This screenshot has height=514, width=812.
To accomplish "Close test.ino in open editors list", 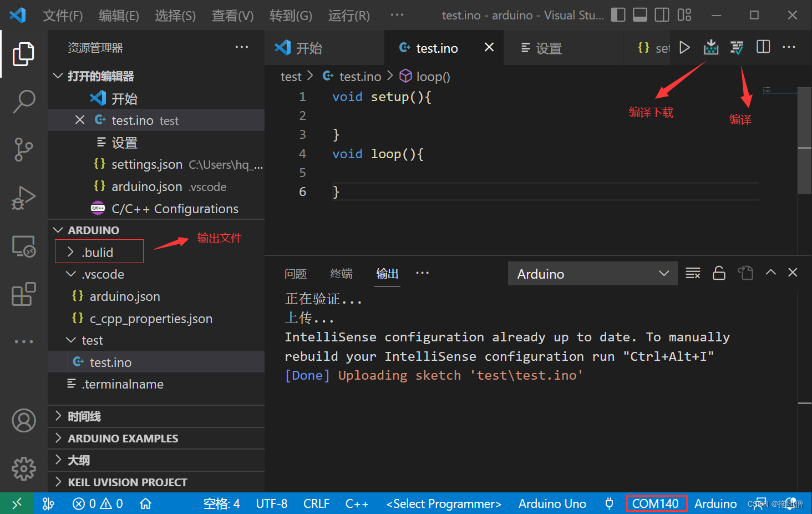I will tap(80, 120).
